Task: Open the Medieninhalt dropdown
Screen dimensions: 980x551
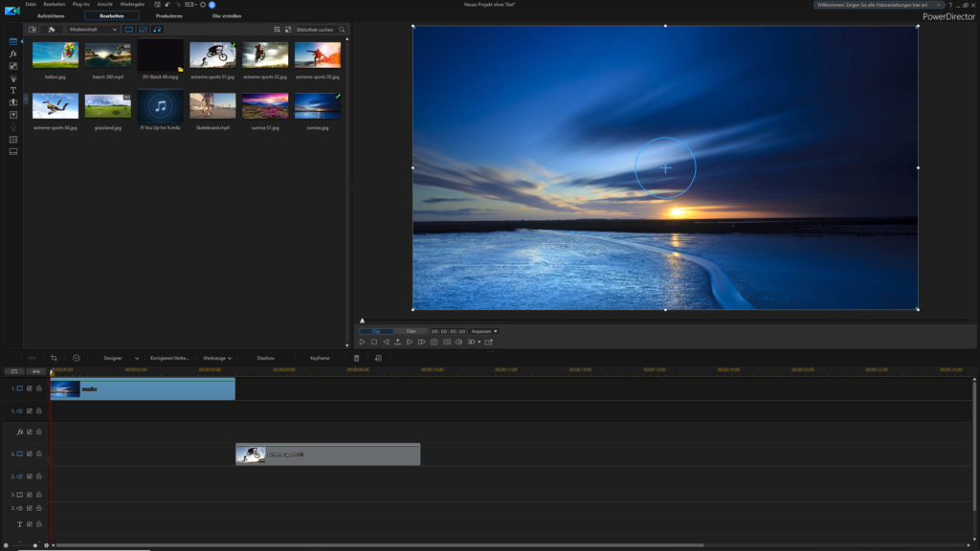Action: 93,30
